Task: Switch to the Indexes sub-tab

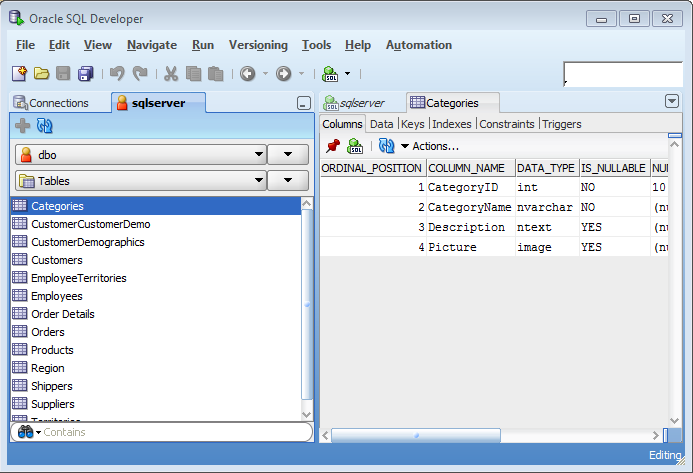Action: [x=452, y=124]
